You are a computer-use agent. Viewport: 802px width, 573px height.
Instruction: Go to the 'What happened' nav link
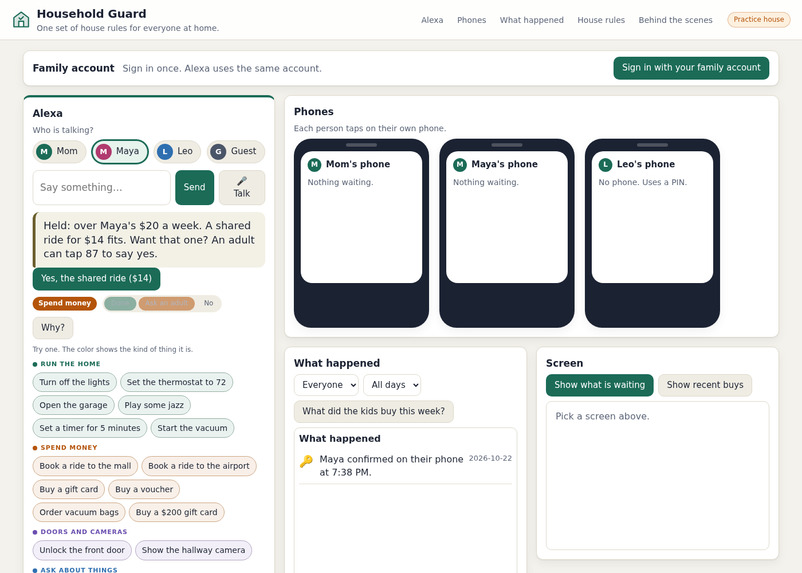coord(531,20)
